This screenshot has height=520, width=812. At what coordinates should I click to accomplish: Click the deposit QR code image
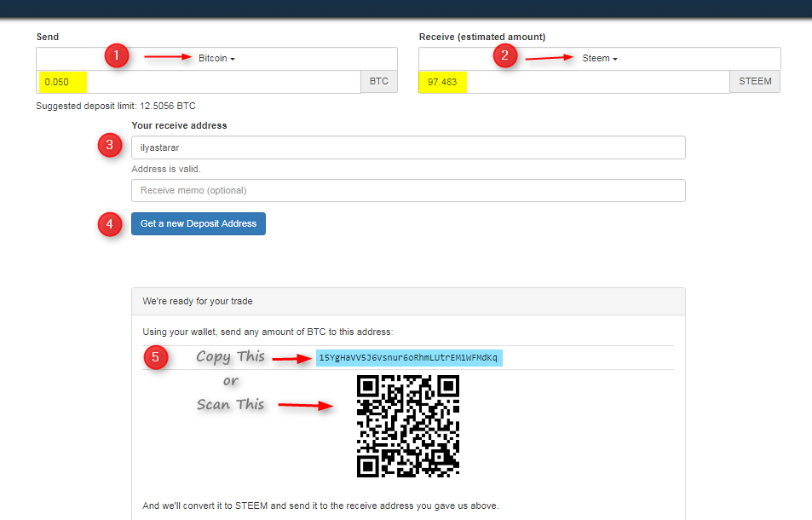408,425
